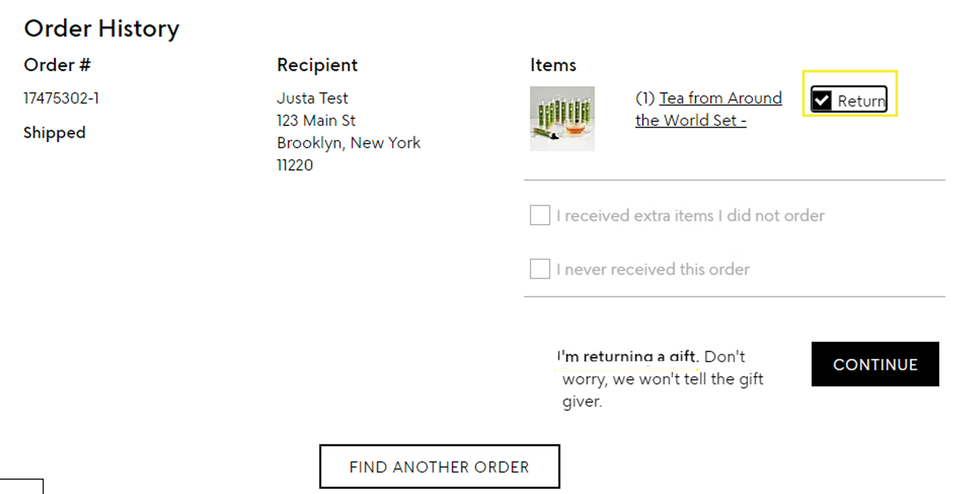Check the extra items received checkbox

[540, 215]
